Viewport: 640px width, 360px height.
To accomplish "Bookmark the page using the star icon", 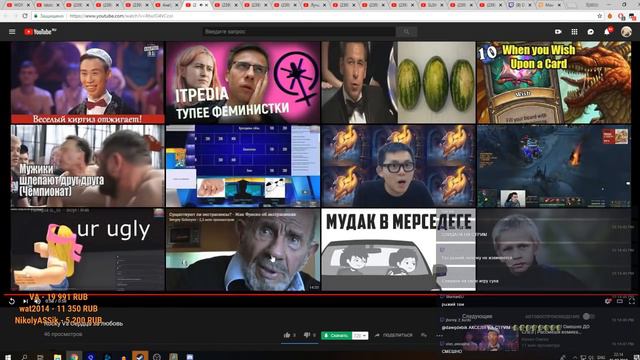I will [x=600, y=16].
